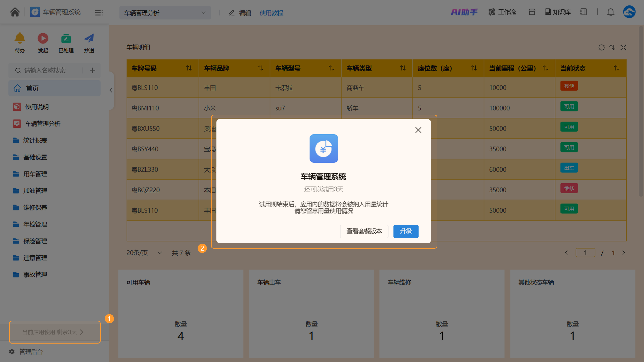
Task: Click the 维修 status tag for 粤BQZ220
Action: click(569, 189)
